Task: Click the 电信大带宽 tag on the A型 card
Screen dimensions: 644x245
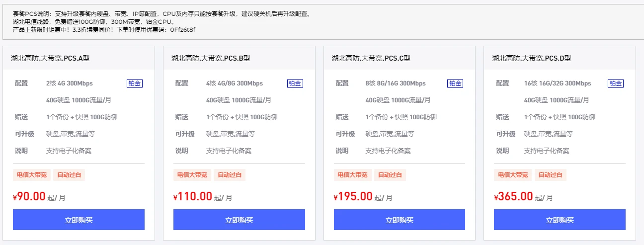Action: click(x=32, y=175)
